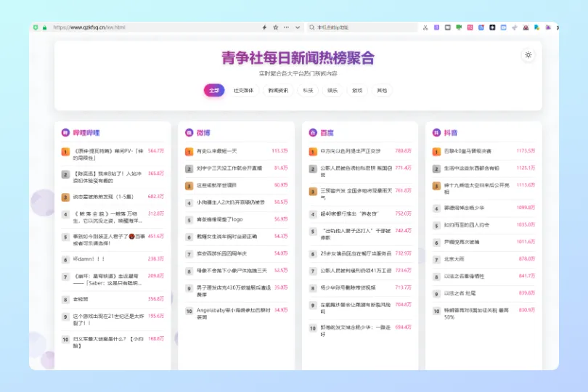Open Bilibili item 归义军最大谜案是什么
This screenshot has height=392, width=588.
tap(108, 342)
